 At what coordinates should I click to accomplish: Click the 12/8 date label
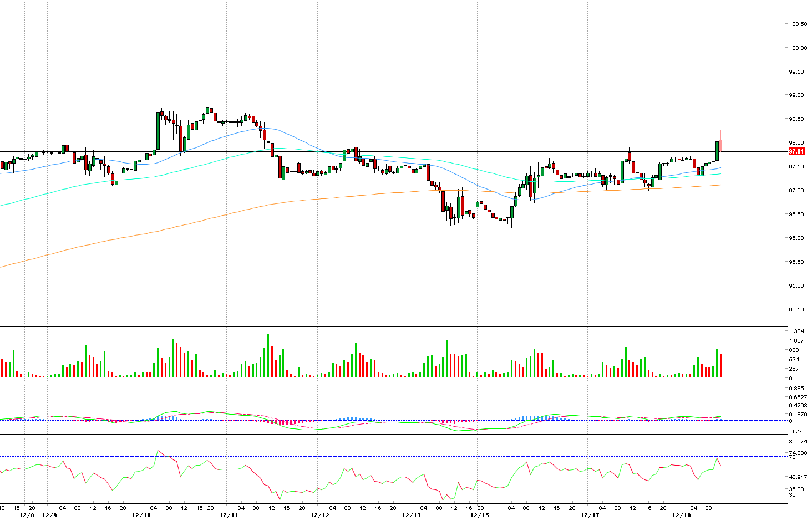tap(27, 515)
